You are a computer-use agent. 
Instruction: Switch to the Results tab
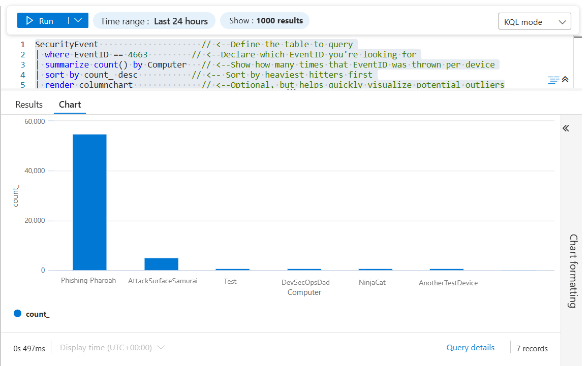click(29, 105)
